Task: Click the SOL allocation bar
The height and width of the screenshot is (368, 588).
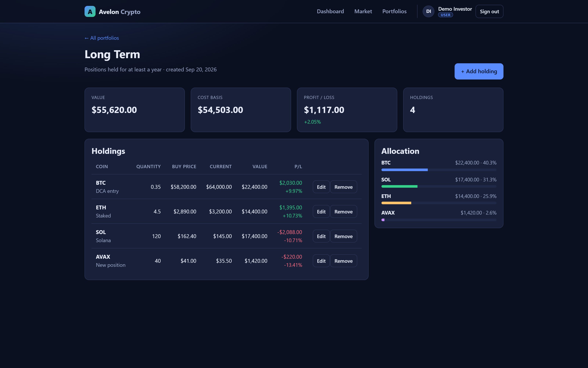Action: (x=439, y=186)
